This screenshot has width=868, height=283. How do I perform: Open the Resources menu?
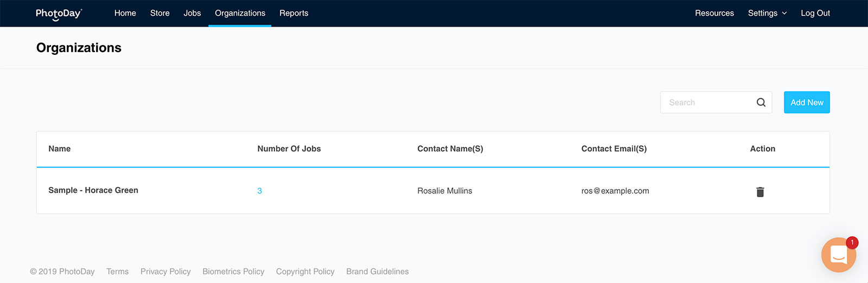coord(714,14)
